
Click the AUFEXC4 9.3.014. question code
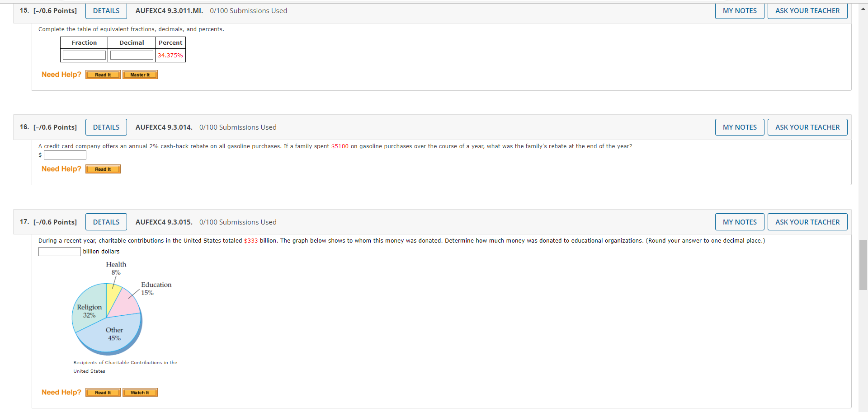(164, 127)
